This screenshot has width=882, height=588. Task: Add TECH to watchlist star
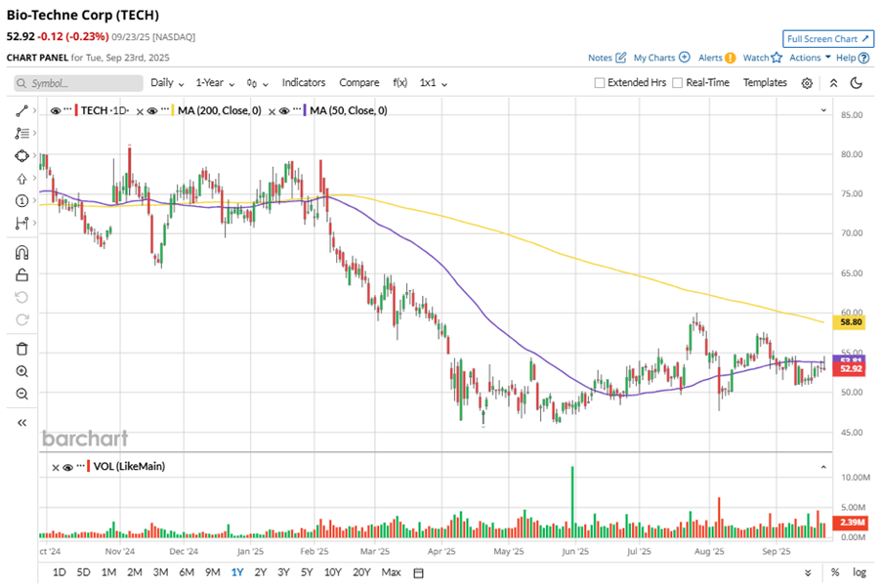pyautogui.click(x=777, y=58)
